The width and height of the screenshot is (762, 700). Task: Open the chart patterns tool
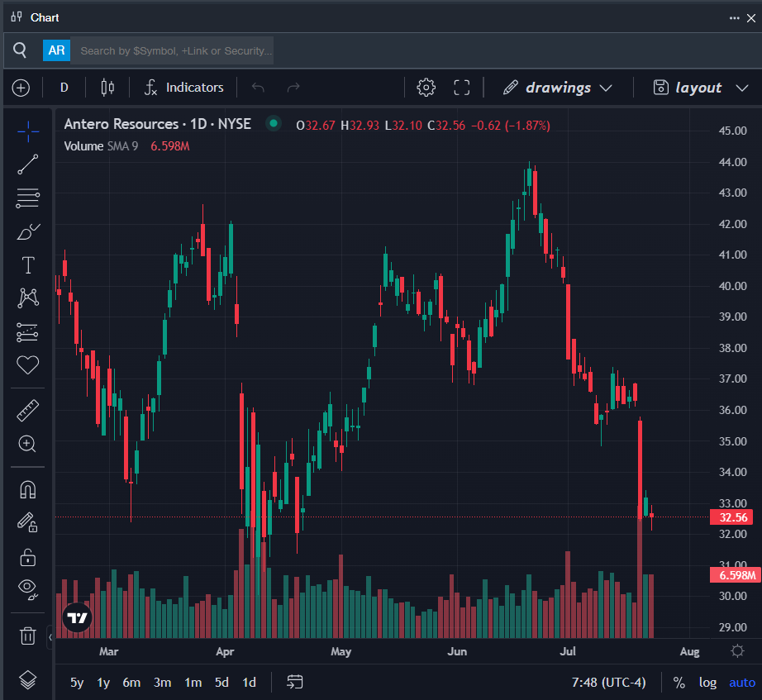[x=28, y=298]
